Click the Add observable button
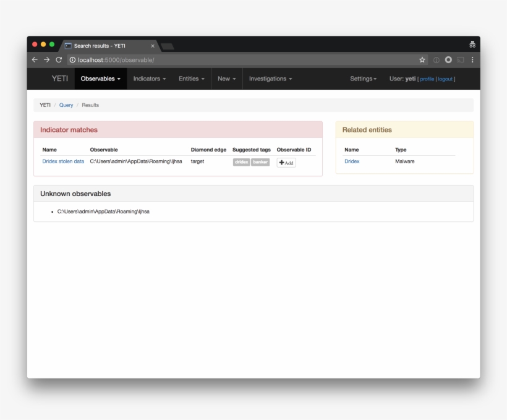This screenshot has height=420, width=507. click(x=286, y=163)
